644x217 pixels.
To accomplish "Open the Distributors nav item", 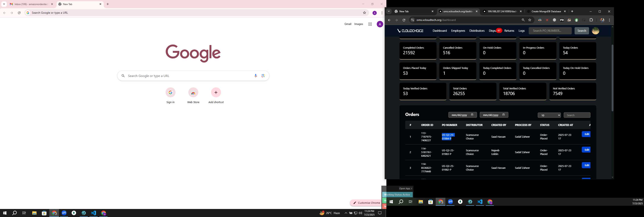I will [477, 31].
